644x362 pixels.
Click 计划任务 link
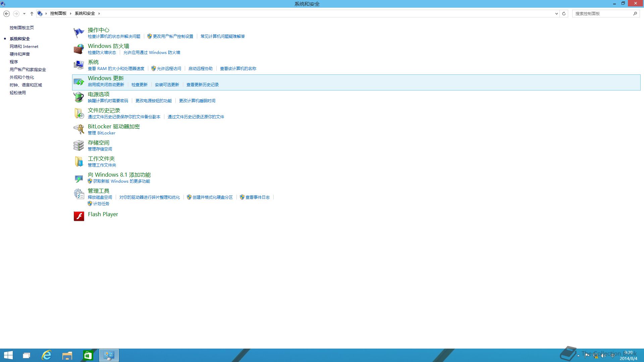tap(101, 203)
